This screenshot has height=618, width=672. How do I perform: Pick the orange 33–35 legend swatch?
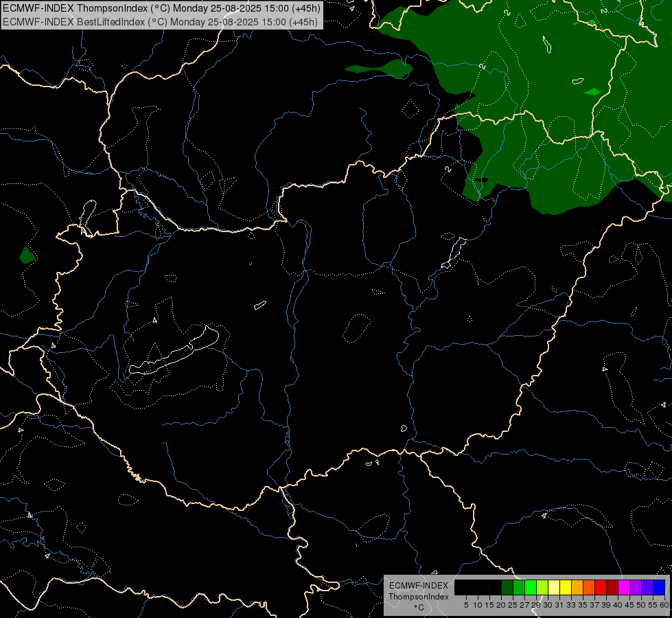point(577,587)
